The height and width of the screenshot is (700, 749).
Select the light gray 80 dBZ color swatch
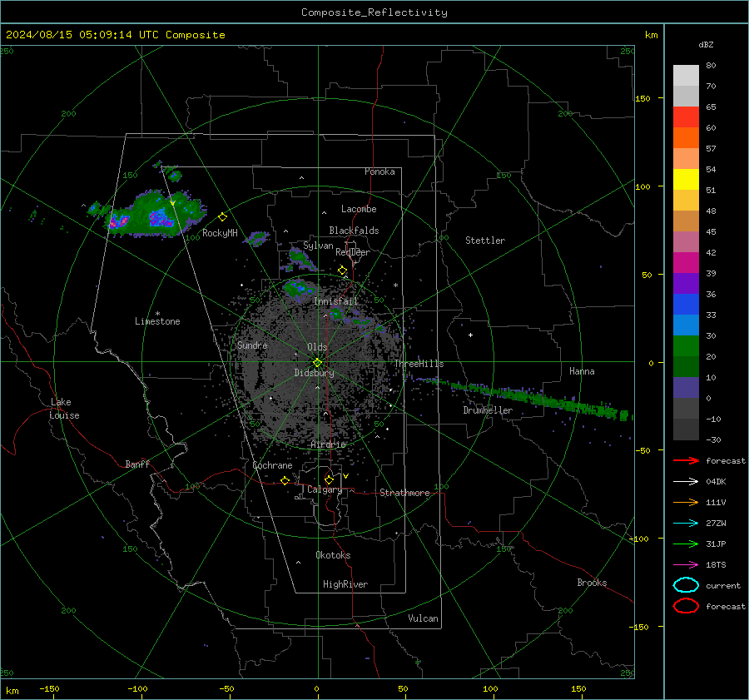[x=686, y=75]
